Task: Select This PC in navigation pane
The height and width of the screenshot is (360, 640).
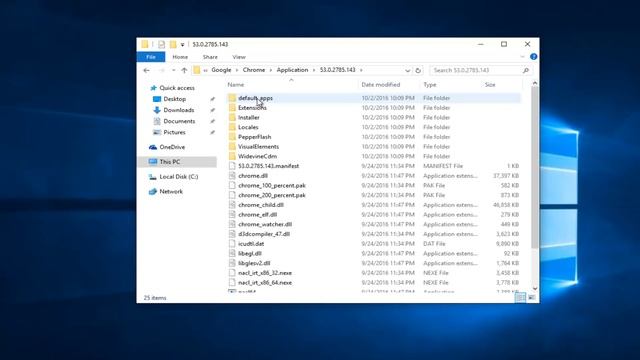Action: click(x=169, y=162)
